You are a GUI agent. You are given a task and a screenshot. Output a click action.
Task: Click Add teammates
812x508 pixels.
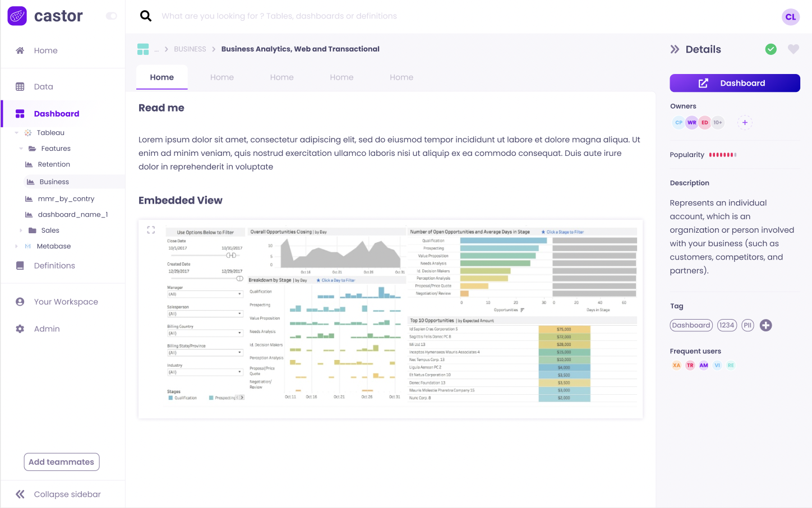point(61,461)
